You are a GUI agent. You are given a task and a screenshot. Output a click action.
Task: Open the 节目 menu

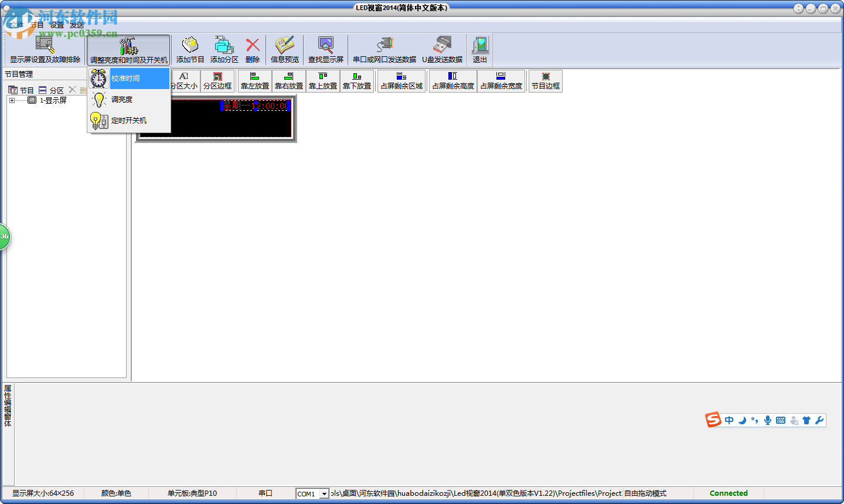pyautogui.click(x=37, y=25)
